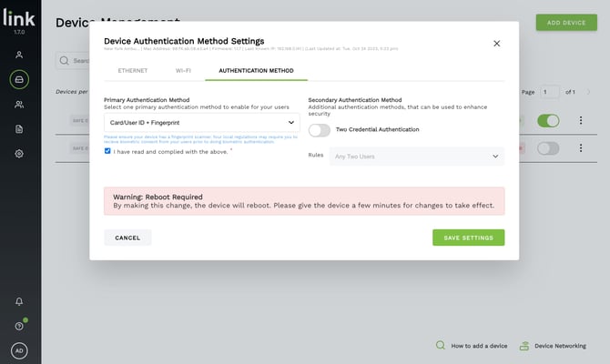Click the Cancel button
This screenshot has width=610, height=364.
[x=127, y=238]
